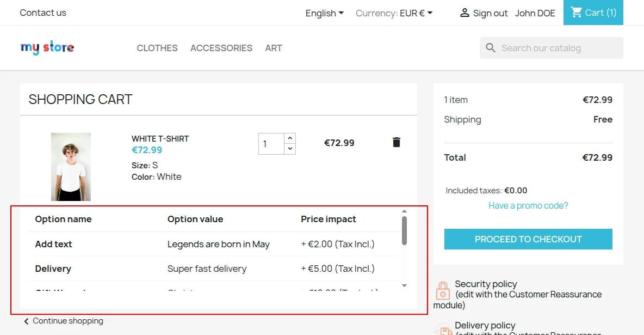The height and width of the screenshot is (335, 644).
Task: Browse the Art category
Action: (274, 48)
